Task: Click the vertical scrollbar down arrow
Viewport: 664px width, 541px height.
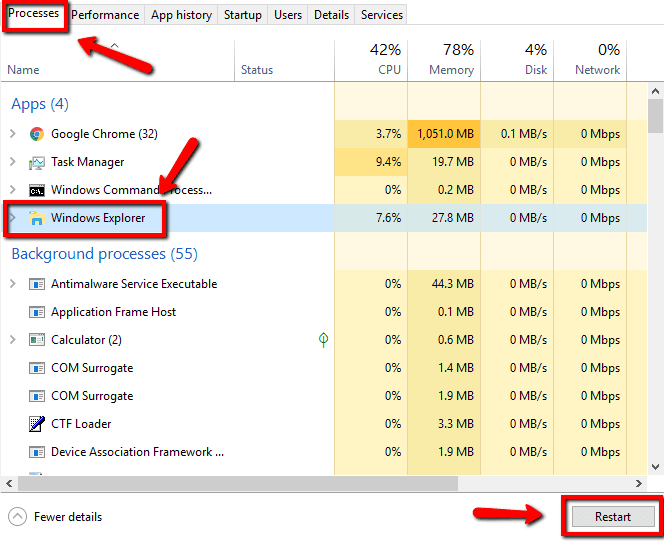Action: (655, 467)
